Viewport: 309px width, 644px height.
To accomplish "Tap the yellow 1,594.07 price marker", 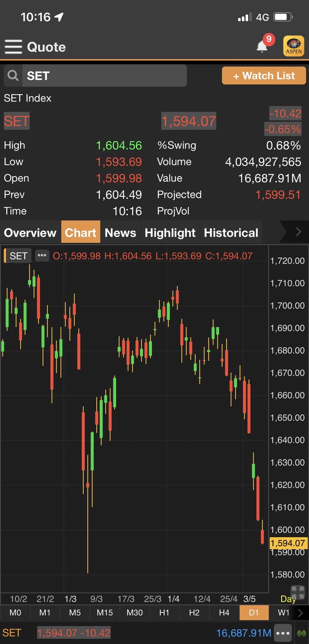I will [x=288, y=543].
